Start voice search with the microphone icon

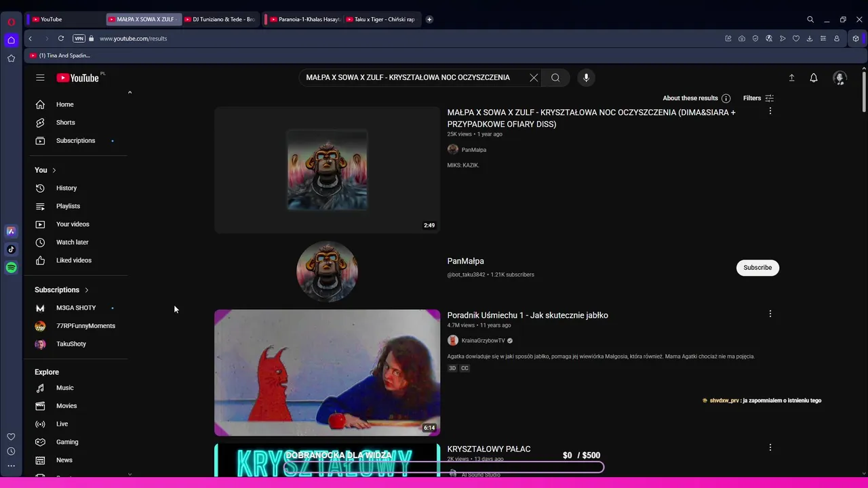[587, 77]
